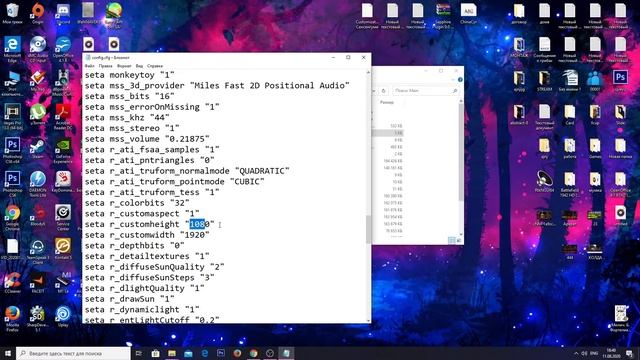The height and width of the screenshot is (360, 640).
Task: Open the DAEMON Tools Lite desktop icon
Action: [38, 184]
